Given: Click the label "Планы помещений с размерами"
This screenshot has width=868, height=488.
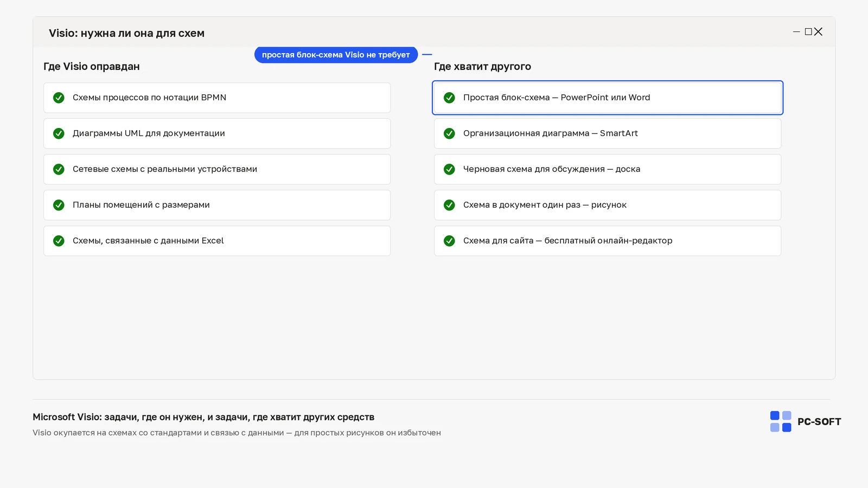Looking at the screenshot, I should pos(141,205).
